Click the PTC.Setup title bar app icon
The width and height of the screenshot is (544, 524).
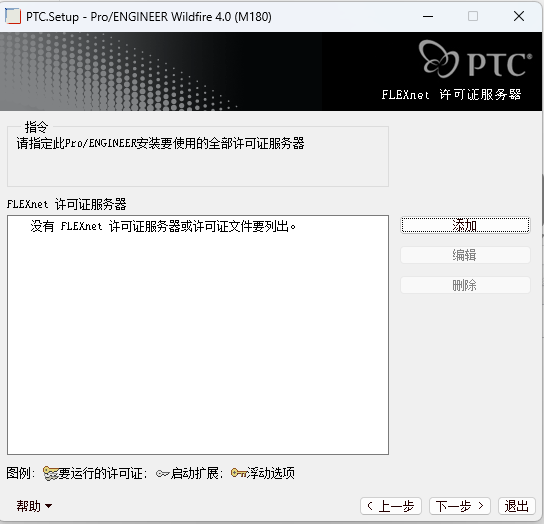click(13, 16)
